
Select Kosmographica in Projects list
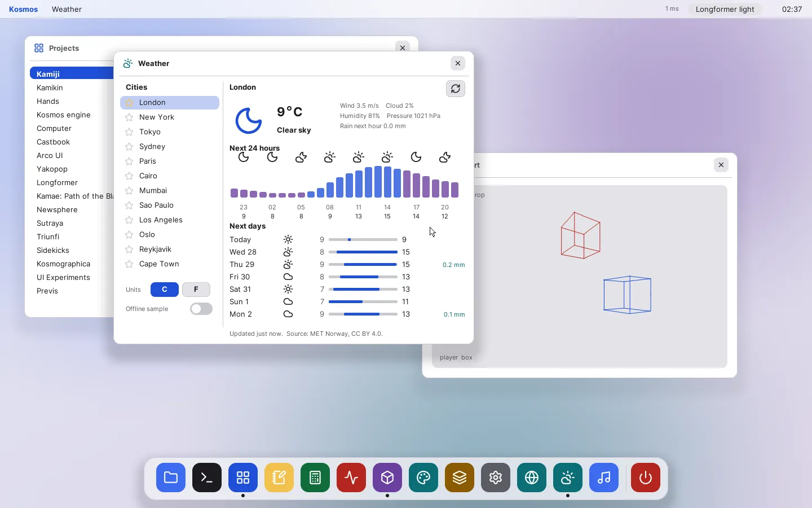[x=72, y=264]
